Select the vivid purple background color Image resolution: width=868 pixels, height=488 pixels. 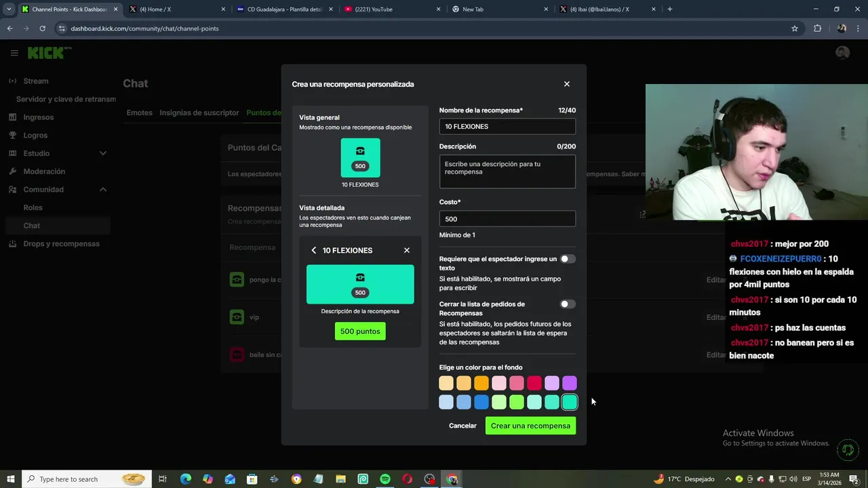click(570, 384)
